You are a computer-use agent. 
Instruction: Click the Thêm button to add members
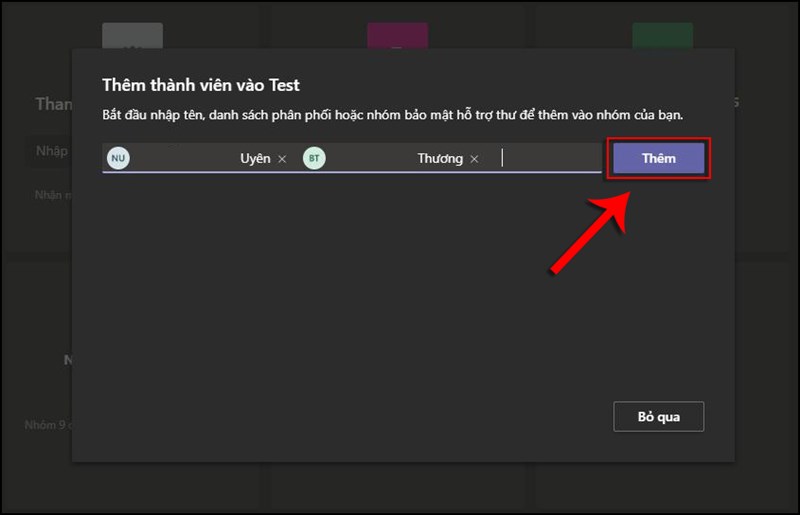[659, 158]
